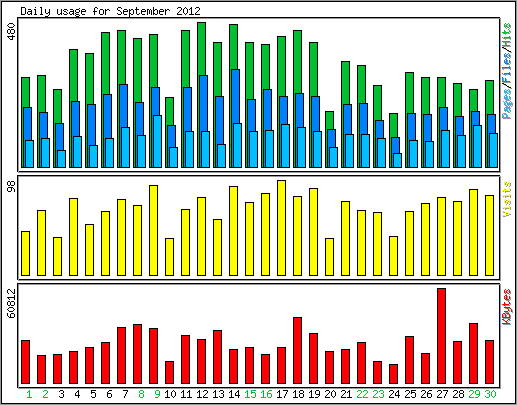Click the yellow Visits bar for day 20
The image size is (517, 405).
point(329,257)
